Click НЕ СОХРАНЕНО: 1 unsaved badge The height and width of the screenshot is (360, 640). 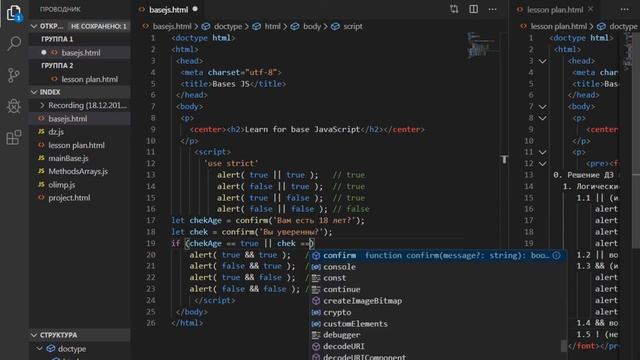(98, 26)
